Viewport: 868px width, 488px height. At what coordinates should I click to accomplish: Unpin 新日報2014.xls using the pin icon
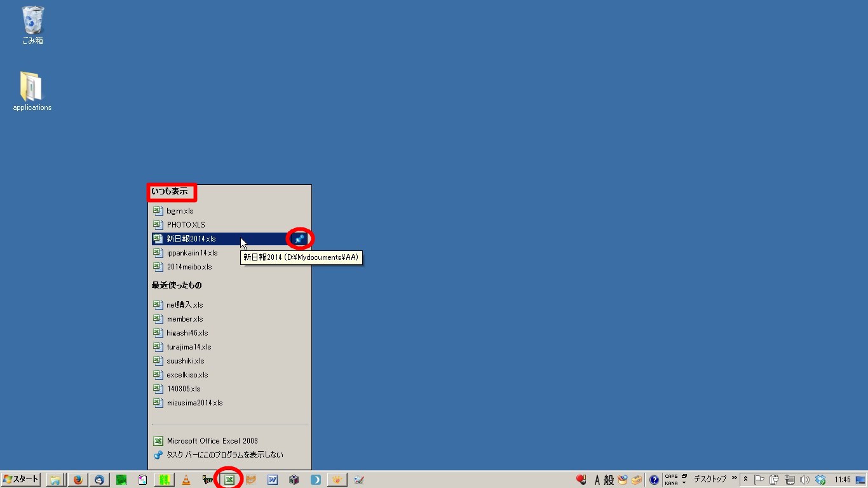[299, 239]
